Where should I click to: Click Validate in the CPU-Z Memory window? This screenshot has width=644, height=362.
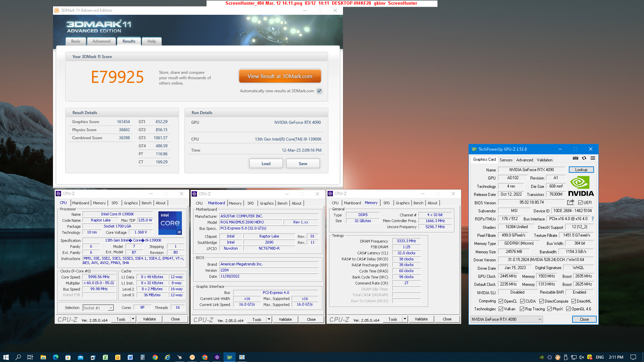click(x=421, y=319)
